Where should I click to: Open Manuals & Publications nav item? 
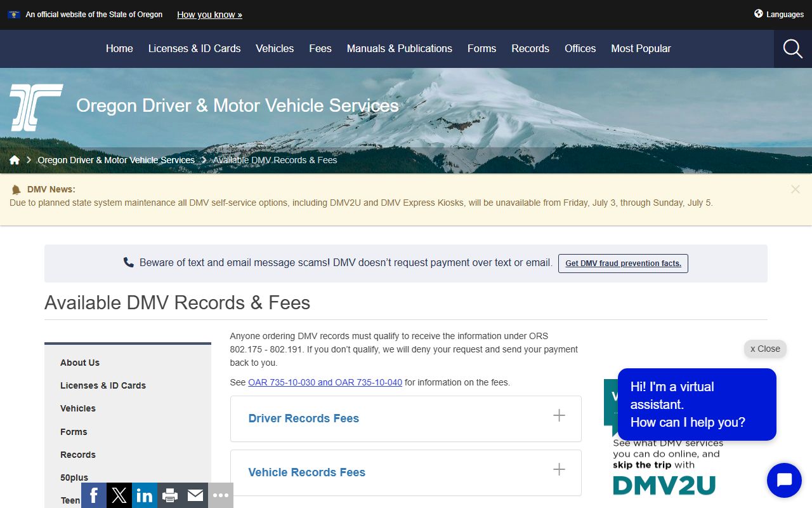pos(400,48)
